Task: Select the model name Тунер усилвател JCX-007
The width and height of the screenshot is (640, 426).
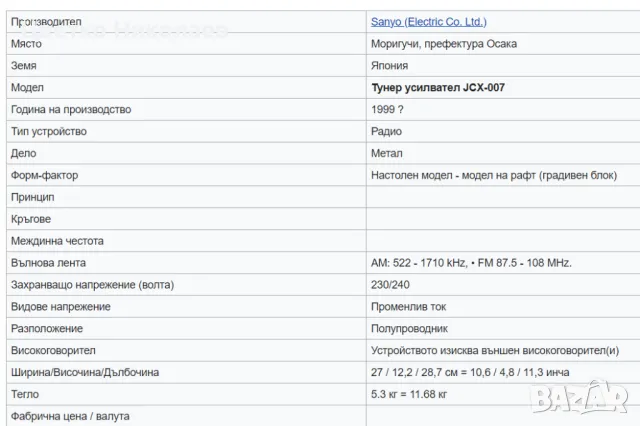Action: coord(437,87)
